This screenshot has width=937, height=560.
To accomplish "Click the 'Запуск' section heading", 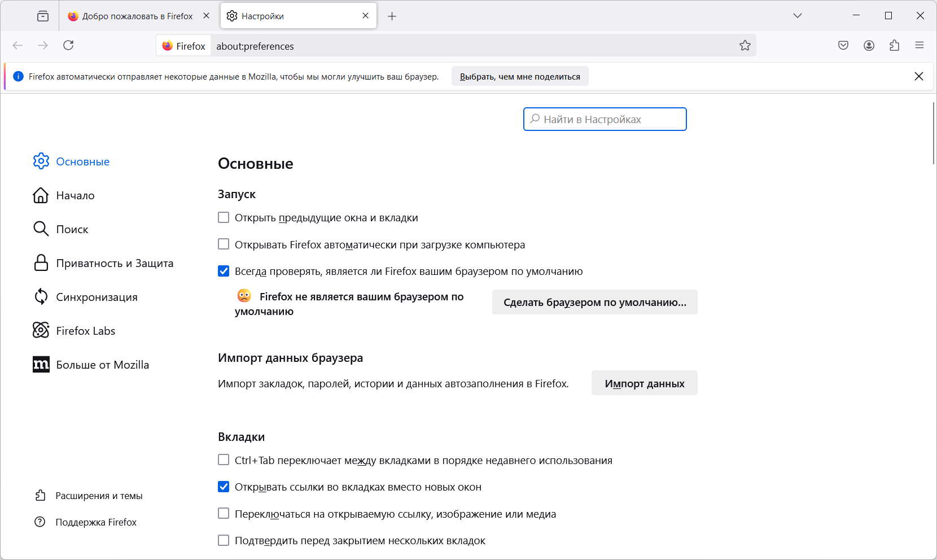I will tap(237, 194).
